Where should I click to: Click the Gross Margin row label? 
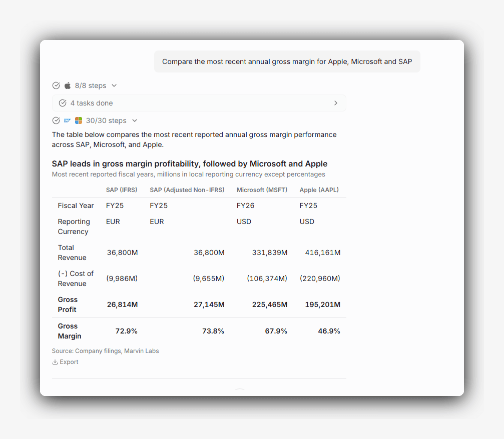70,331
